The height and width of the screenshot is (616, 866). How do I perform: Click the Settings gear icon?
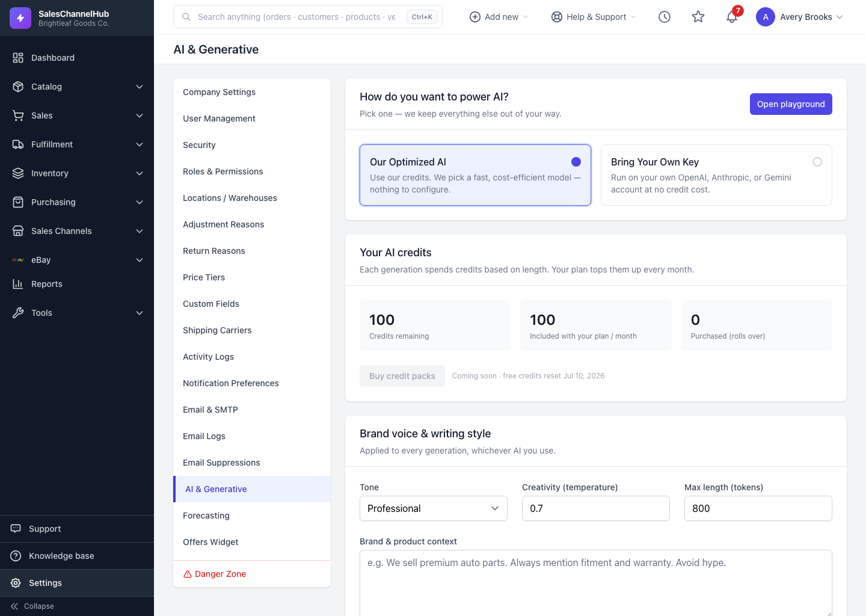click(x=16, y=583)
